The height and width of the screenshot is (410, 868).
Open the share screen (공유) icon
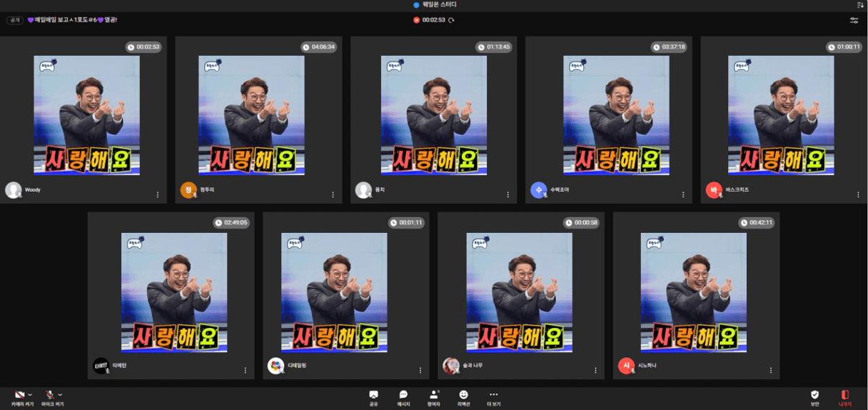373,395
